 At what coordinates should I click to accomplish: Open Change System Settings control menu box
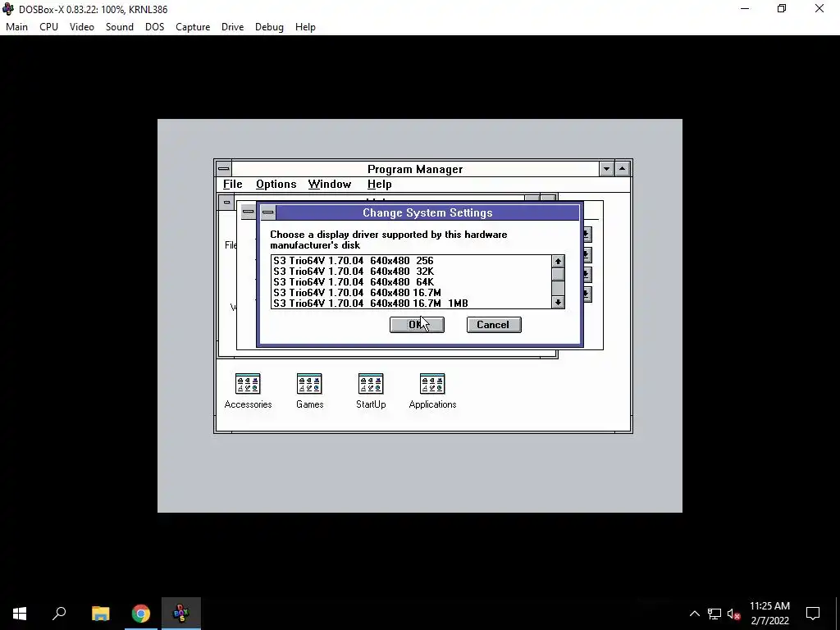268,212
